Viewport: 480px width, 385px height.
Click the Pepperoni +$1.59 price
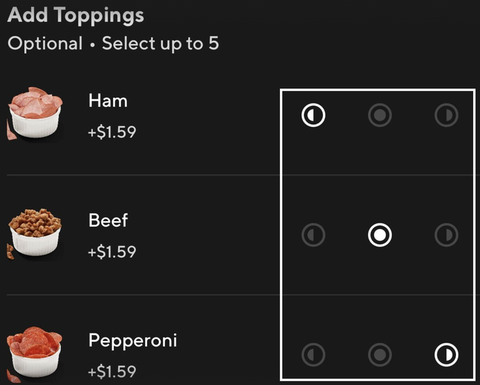coord(112,372)
